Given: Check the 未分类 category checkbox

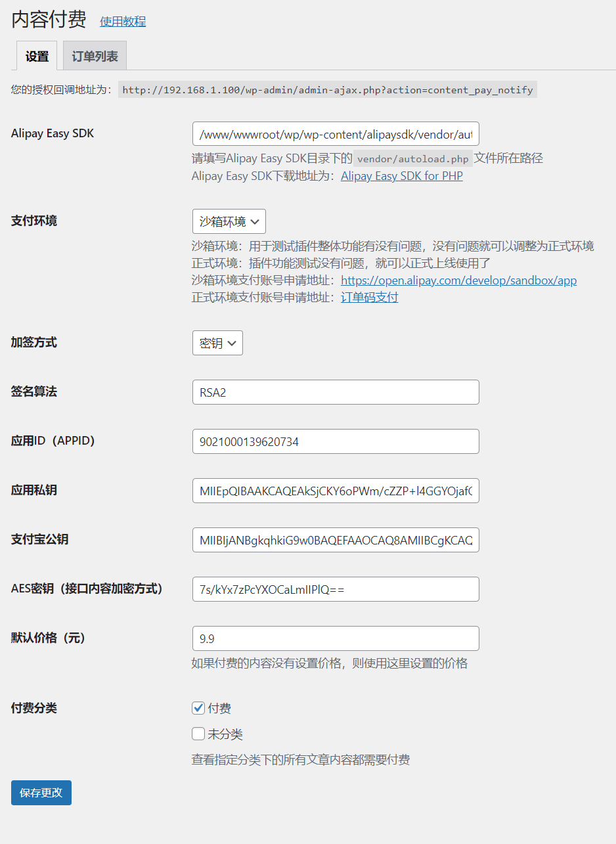Looking at the screenshot, I should coord(198,734).
